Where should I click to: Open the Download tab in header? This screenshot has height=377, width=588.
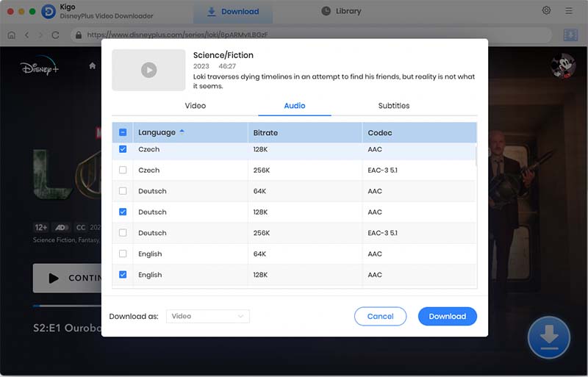(233, 12)
